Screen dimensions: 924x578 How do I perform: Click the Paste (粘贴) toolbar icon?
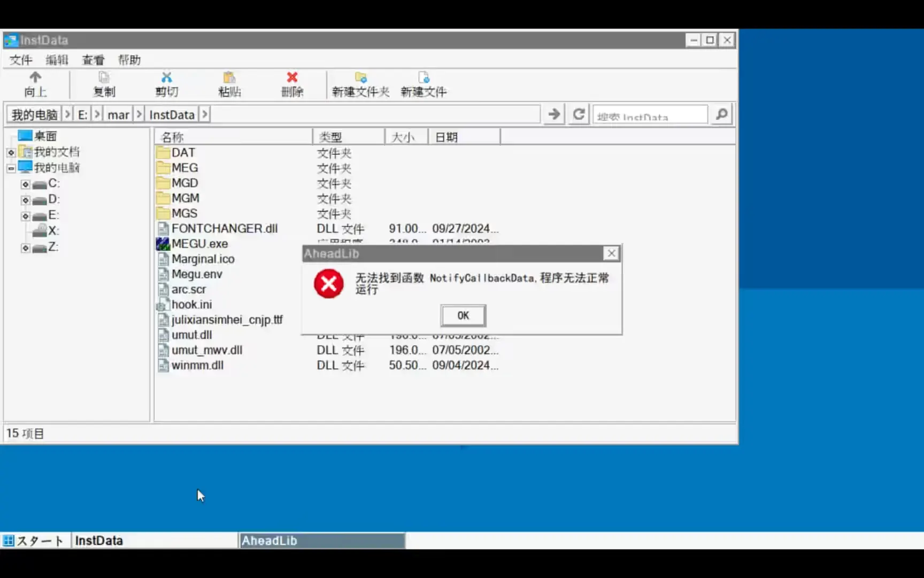click(229, 78)
